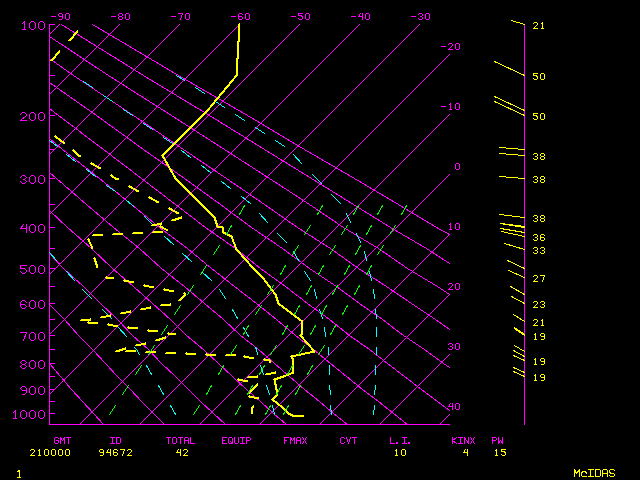
Task: Click the 100 pressure level label
Action: (34, 25)
